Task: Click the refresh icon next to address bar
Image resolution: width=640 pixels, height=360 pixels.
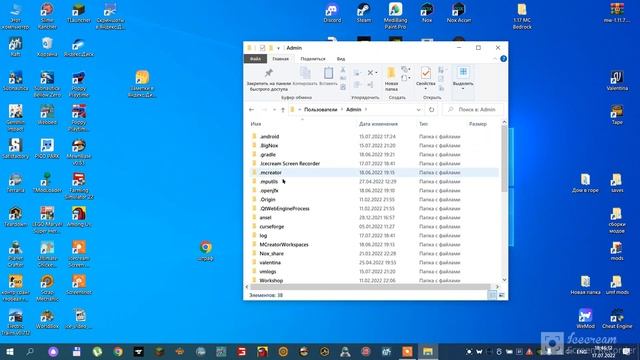Action: click(x=431, y=109)
